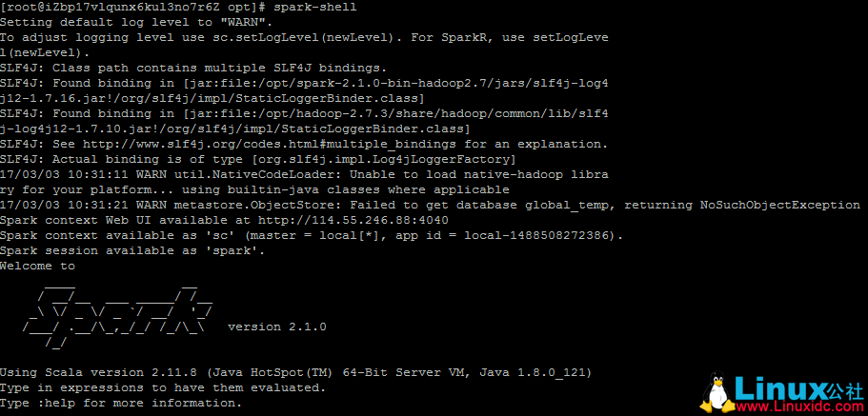Click the "Spark session available as 'spark'" line
This screenshot has height=416, width=868.
(131, 250)
